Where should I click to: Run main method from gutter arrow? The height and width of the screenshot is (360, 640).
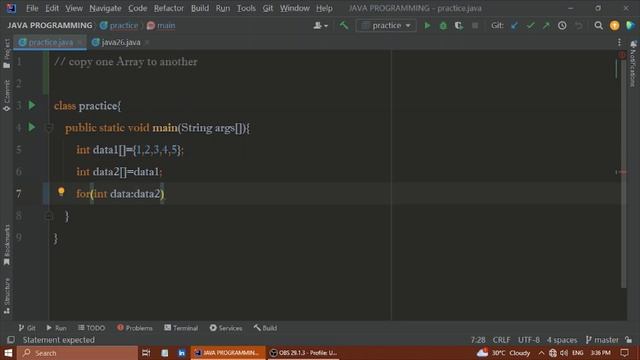coord(32,127)
